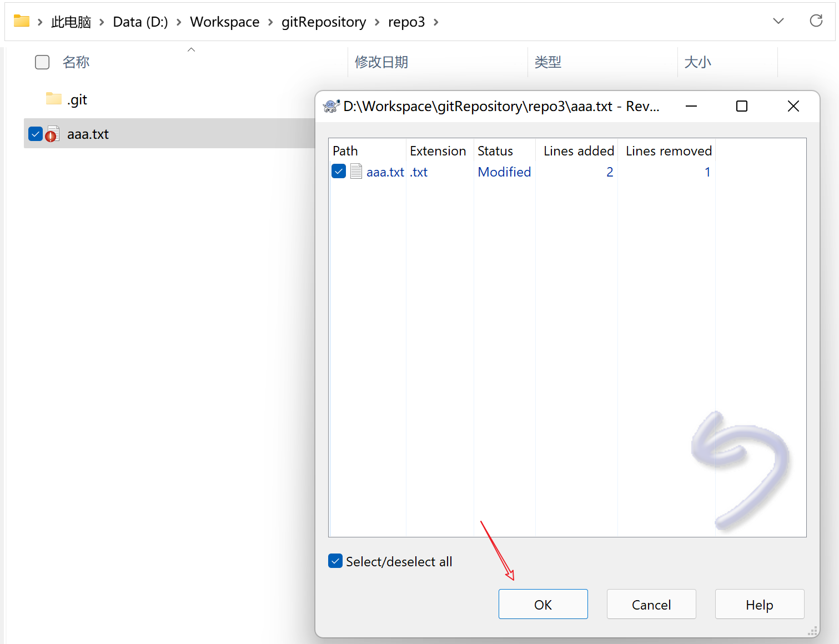The height and width of the screenshot is (644, 839).
Task: Open the address bar history dropdown
Action: click(x=778, y=21)
